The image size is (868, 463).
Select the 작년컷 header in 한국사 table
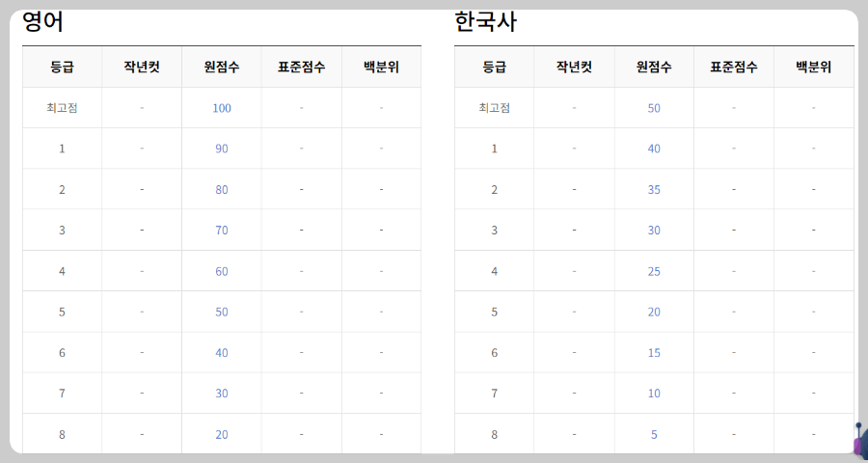point(574,68)
